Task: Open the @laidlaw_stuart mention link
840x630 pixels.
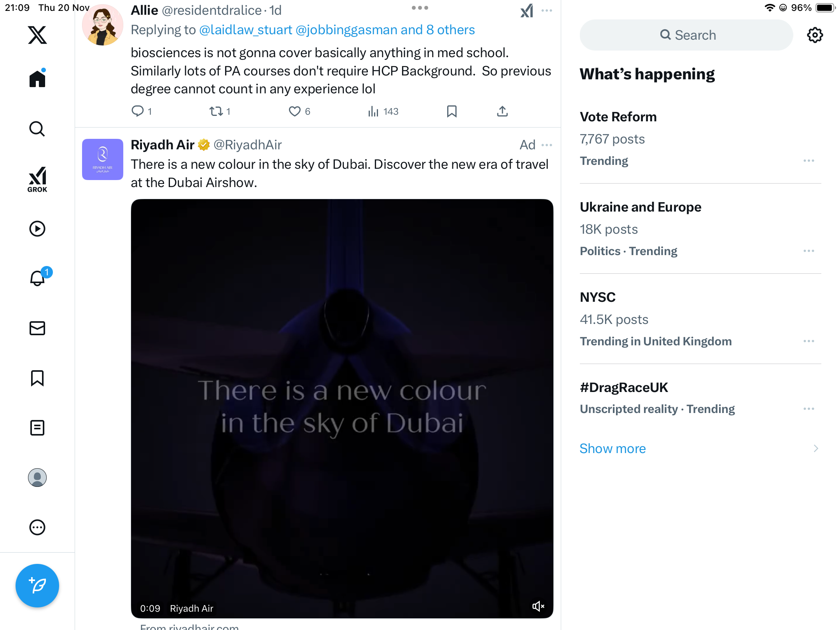Action: point(245,30)
